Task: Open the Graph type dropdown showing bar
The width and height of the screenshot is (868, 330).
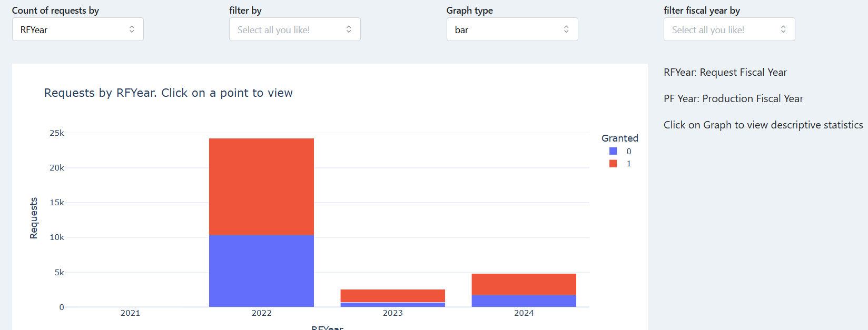Action: 512,29
